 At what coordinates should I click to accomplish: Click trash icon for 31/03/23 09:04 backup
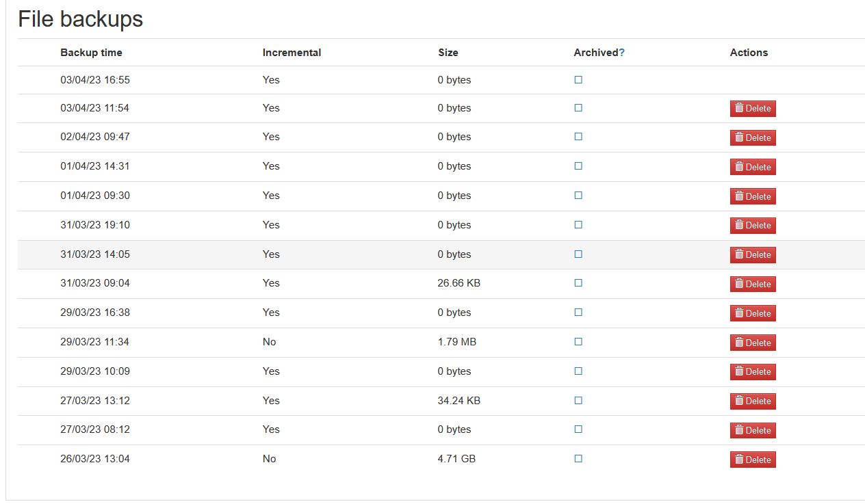point(739,283)
